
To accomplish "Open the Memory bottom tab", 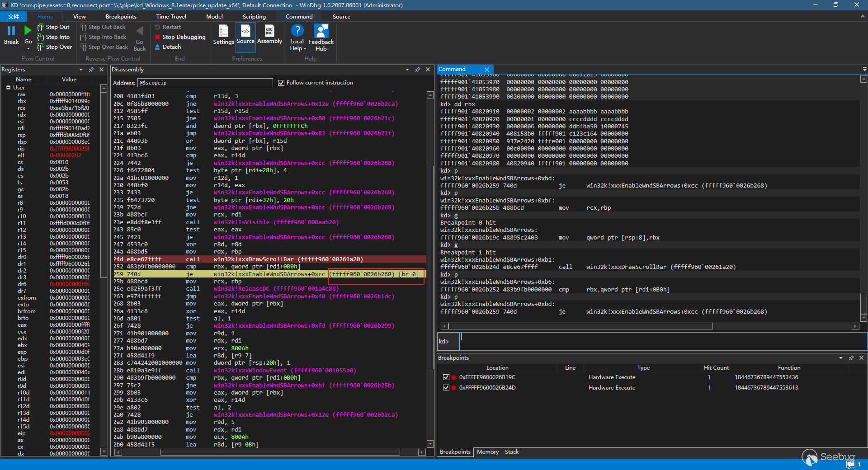I will (488, 452).
